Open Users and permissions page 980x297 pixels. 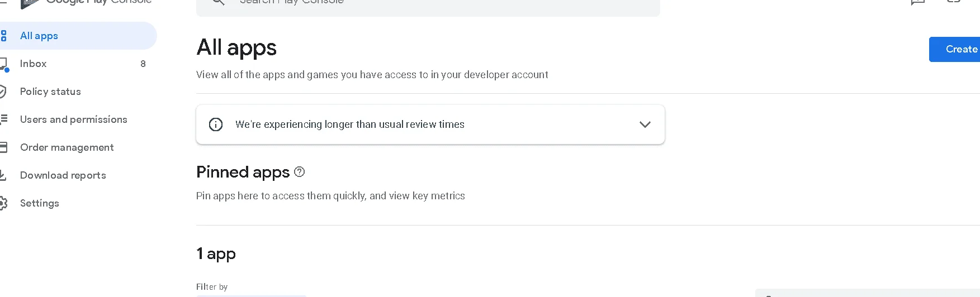click(74, 119)
